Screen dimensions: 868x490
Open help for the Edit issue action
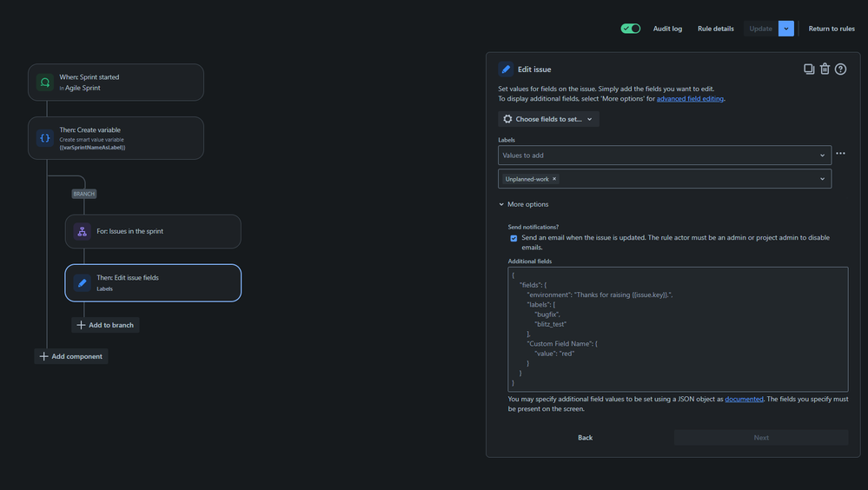[840, 69]
